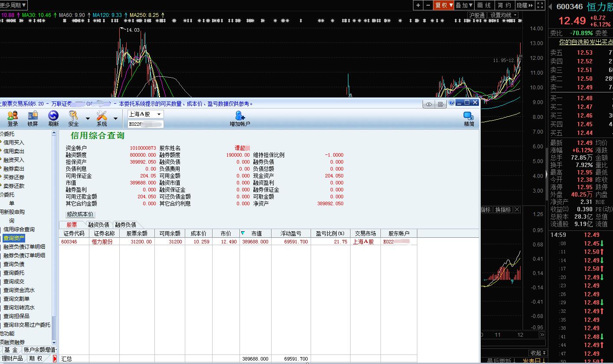Toggle chart fullscreen icon
613x364 pixels.
[540, 5]
